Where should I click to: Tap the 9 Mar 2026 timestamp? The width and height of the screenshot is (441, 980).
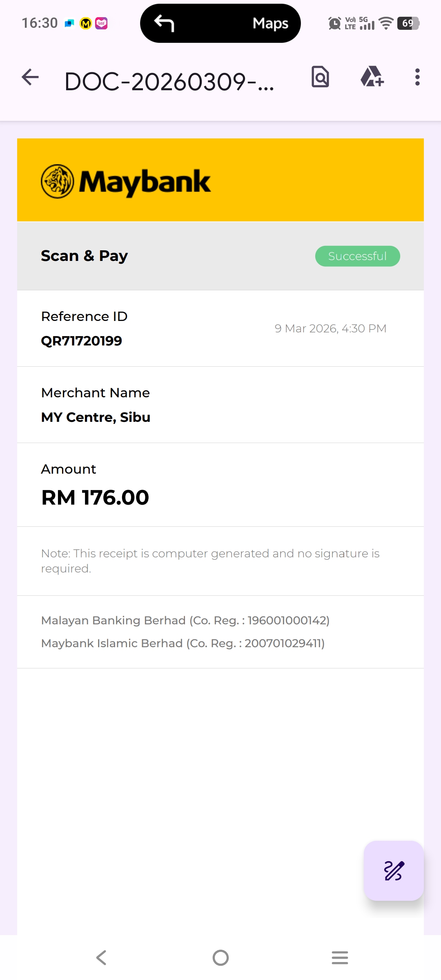click(x=330, y=328)
